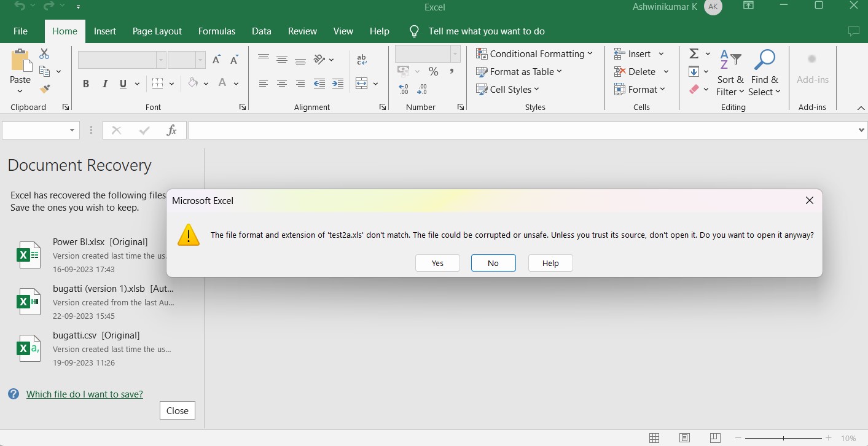Click No in the Microsoft Excel dialog
This screenshot has height=446, width=868.
click(x=493, y=263)
